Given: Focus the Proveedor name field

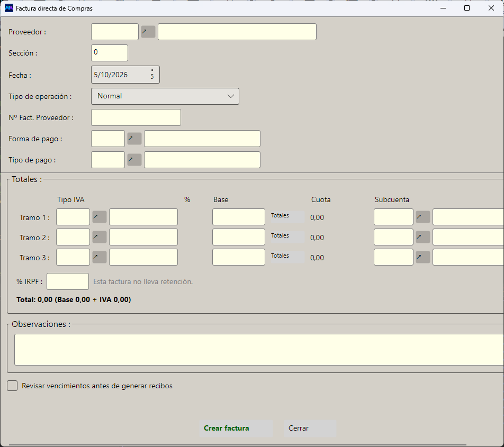Looking at the screenshot, I should [237, 32].
